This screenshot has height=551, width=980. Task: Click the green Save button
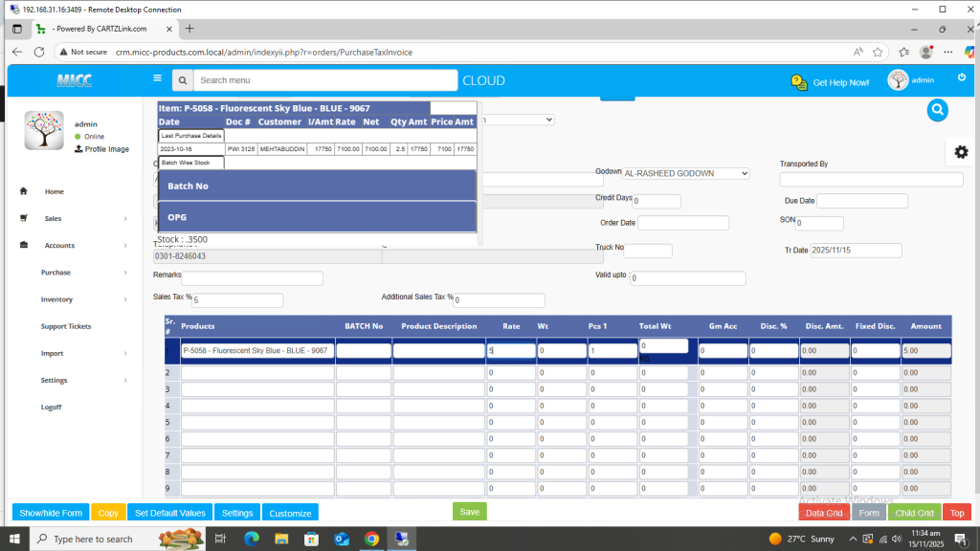[469, 512]
